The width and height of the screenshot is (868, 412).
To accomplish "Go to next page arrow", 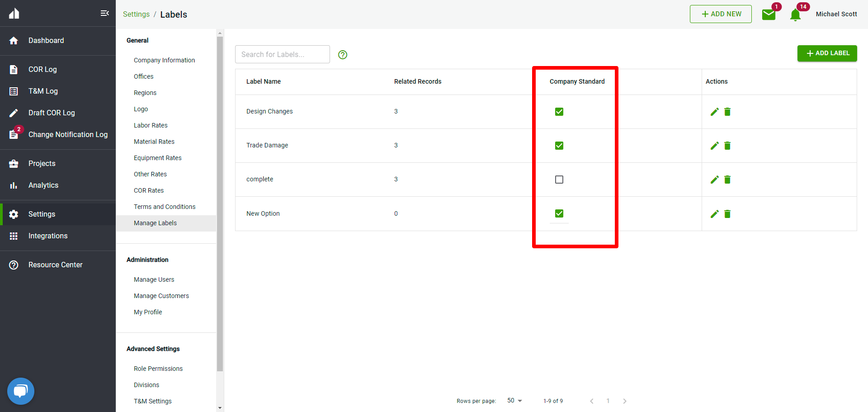I will click(x=625, y=401).
